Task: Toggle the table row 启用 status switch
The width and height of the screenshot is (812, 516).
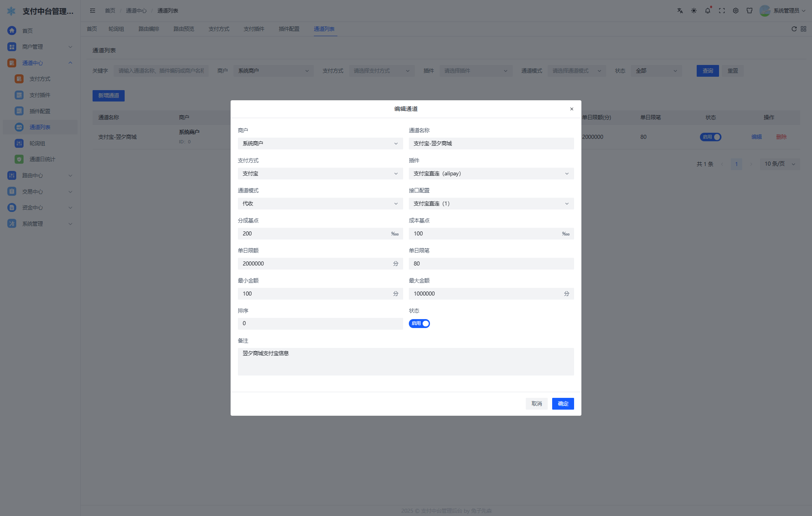Action: pos(710,137)
